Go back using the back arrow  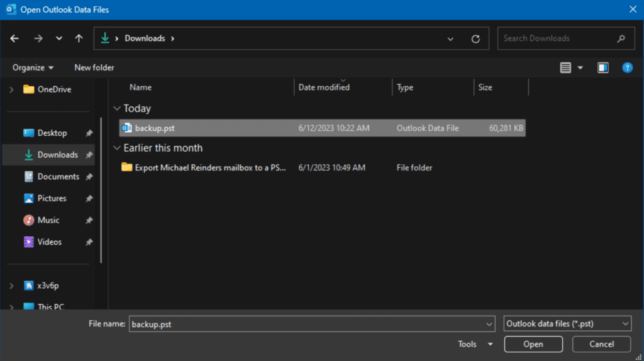coord(14,38)
